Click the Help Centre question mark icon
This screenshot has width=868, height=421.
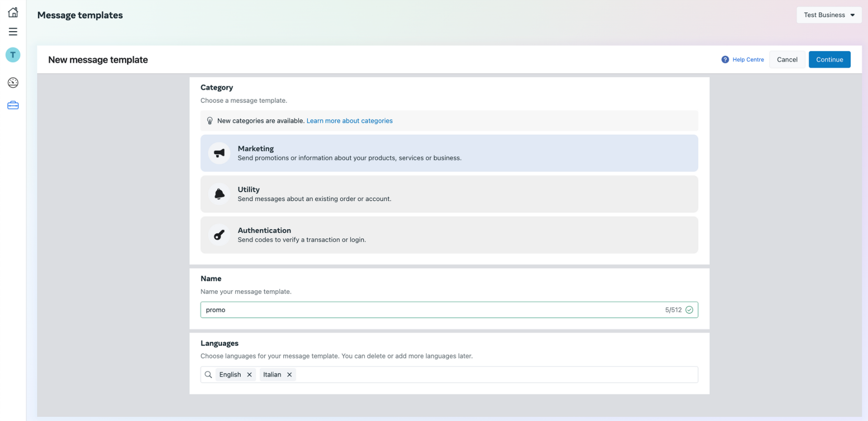pos(725,60)
